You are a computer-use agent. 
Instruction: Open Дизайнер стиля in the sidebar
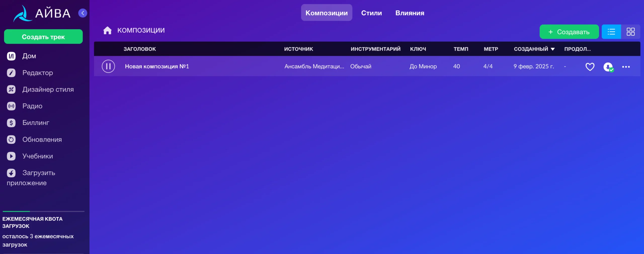pos(48,90)
